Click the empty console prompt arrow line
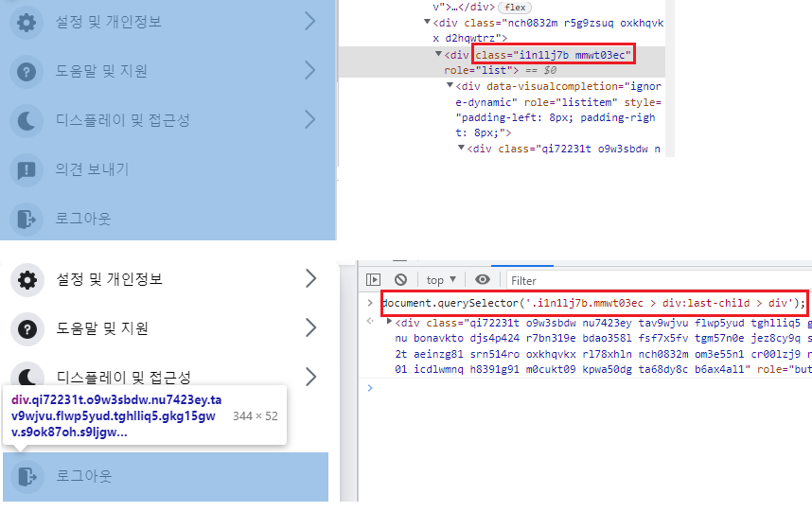Viewport: 812px width, 512px height. [370, 388]
